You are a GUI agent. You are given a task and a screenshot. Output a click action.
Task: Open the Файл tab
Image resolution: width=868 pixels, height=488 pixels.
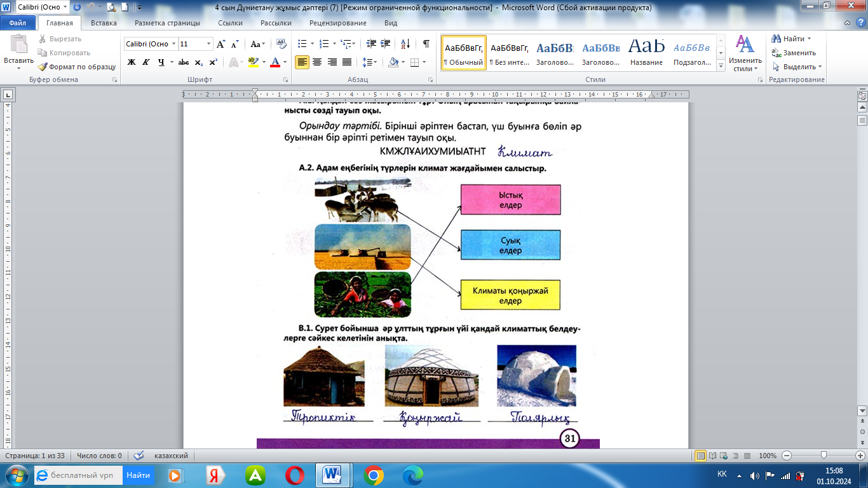[17, 23]
